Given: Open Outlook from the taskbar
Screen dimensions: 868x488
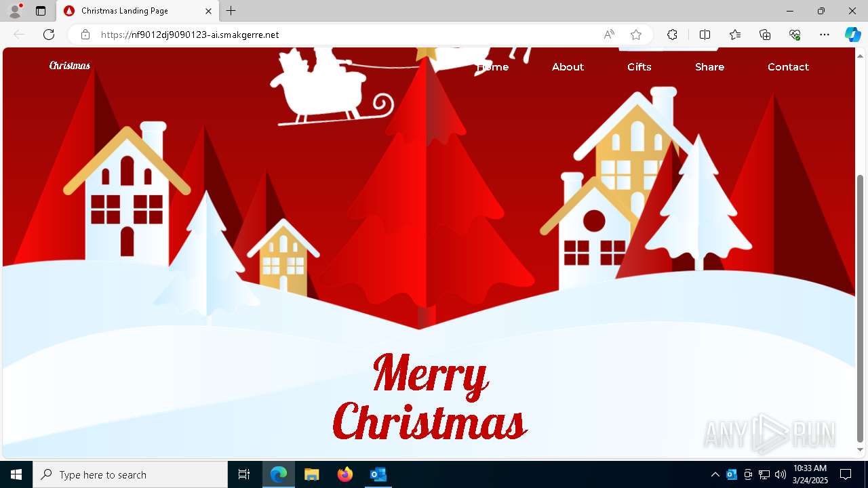Looking at the screenshot, I should pyautogui.click(x=378, y=474).
